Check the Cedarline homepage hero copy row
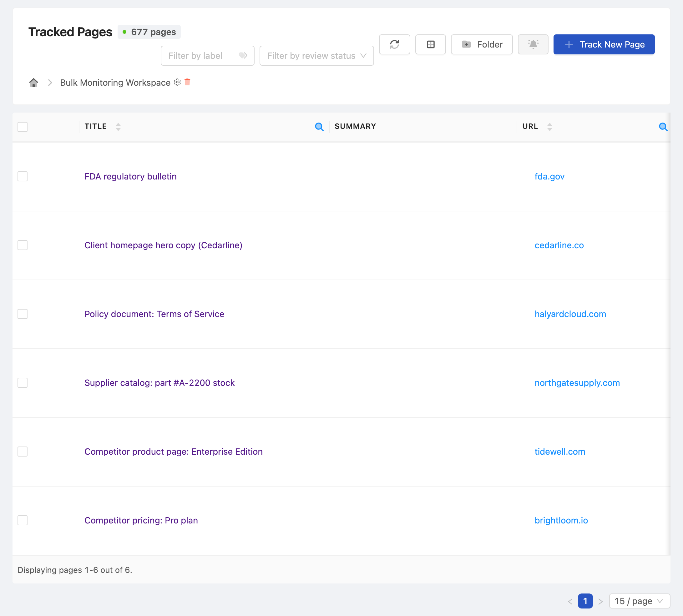 coord(22,245)
